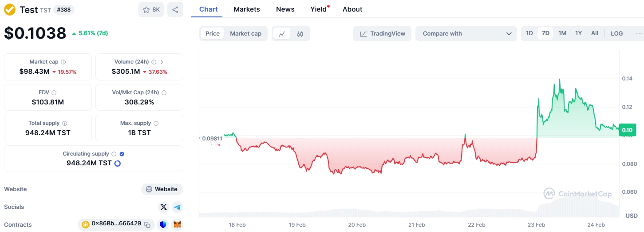
Task: Add Test to watchlist via star button
Action: (x=151, y=10)
